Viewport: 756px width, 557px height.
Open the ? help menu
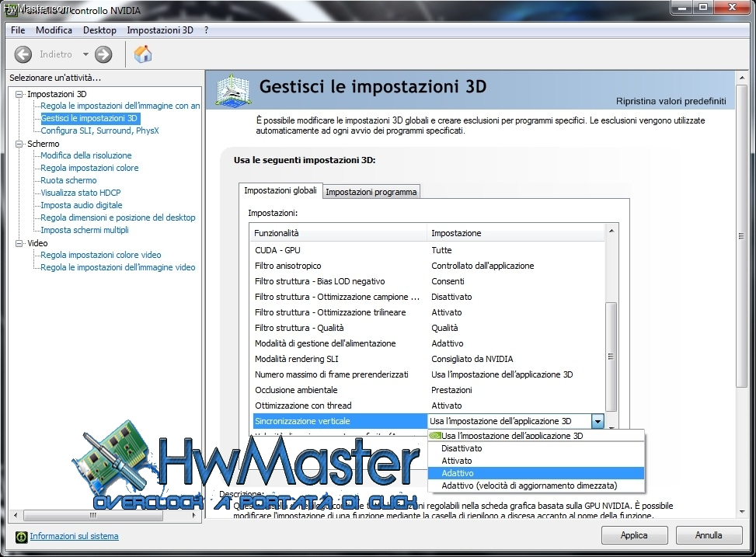coord(207,30)
